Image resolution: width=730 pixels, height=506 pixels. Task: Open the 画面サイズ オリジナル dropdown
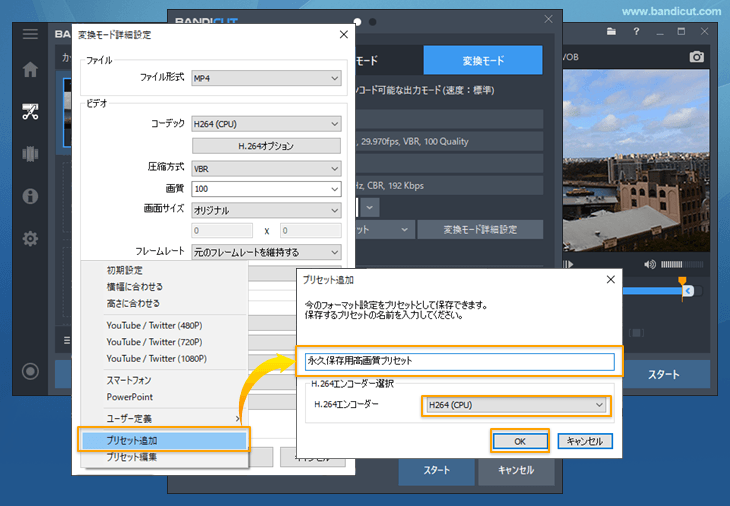[x=266, y=210]
